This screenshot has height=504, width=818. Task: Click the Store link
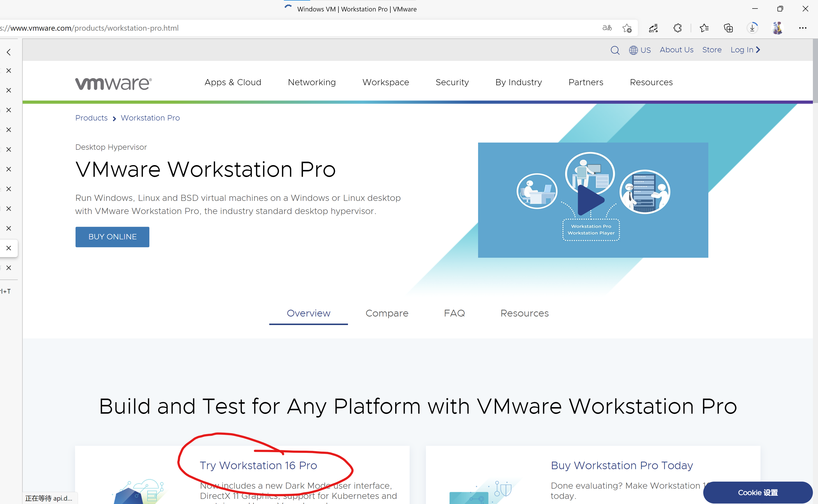click(712, 50)
